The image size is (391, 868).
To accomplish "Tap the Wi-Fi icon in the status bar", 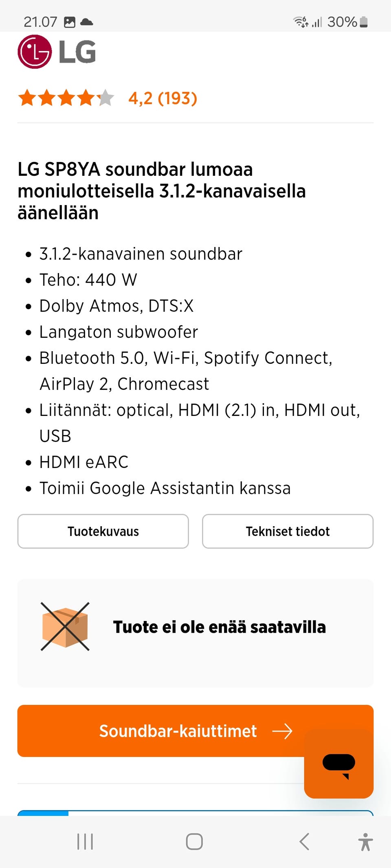I will [x=301, y=21].
